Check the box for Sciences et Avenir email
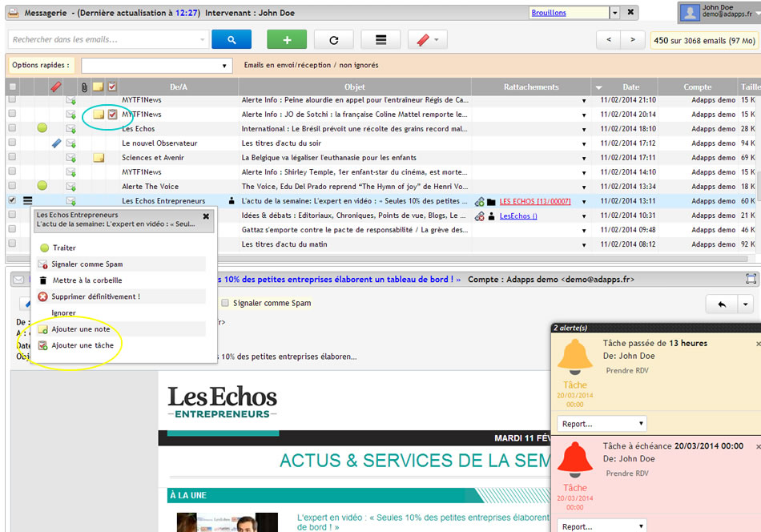 click(12, 156)
